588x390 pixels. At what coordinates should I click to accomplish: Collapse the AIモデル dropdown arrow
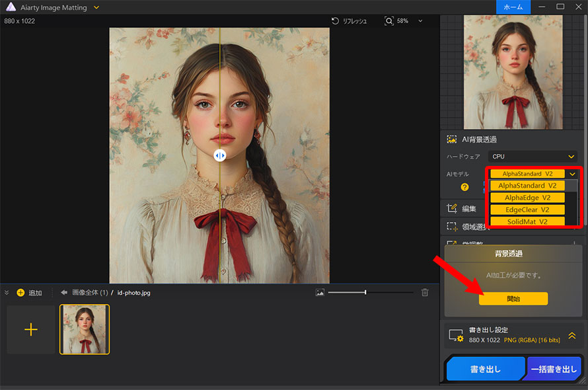point(572,174)
